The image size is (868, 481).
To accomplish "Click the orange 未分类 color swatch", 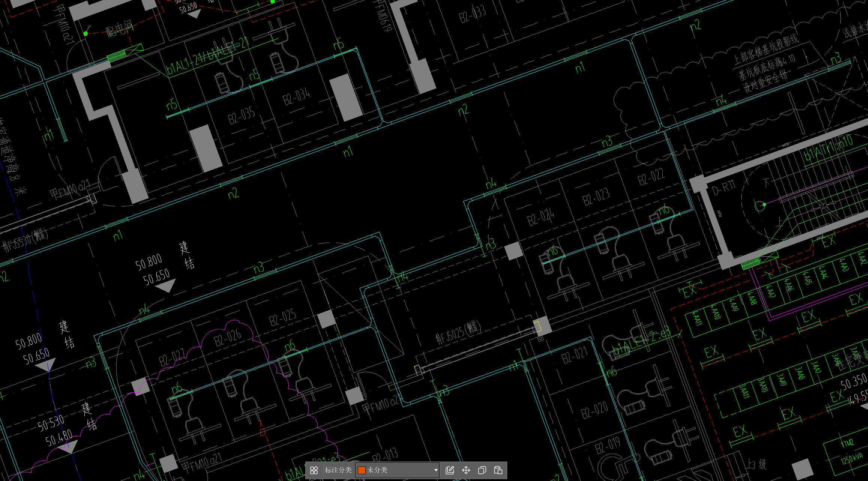I will coord(362,470).
